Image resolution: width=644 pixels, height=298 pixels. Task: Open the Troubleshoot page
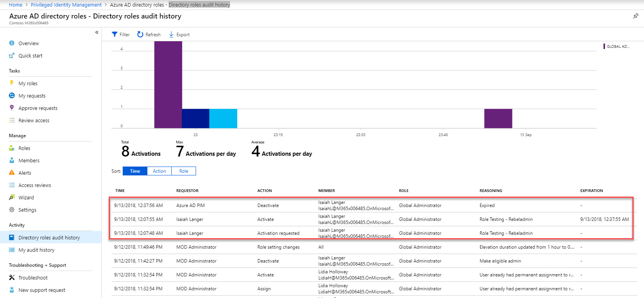[33, 278]
